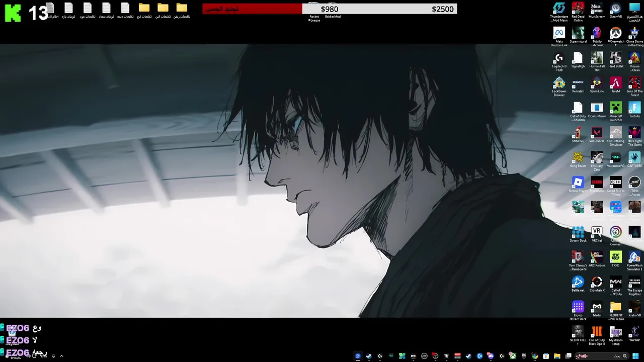Select the Human Fall Flat icon

[597, 62]
